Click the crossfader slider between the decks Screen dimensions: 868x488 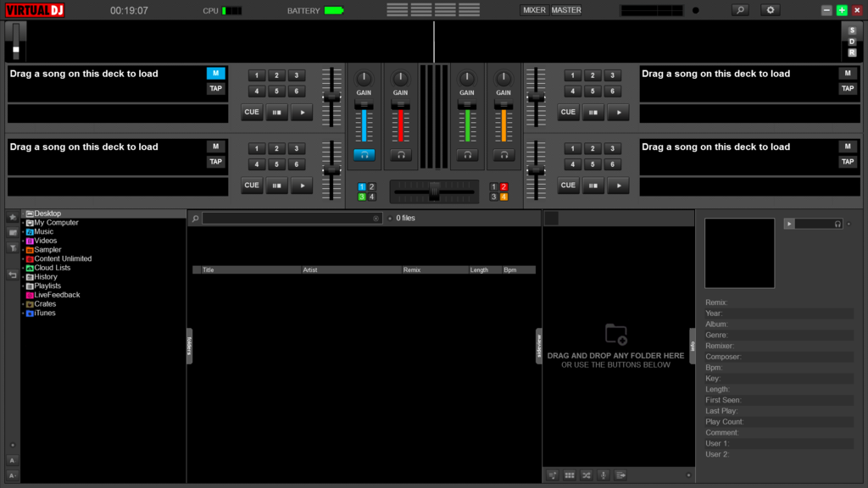coord(433,190)
